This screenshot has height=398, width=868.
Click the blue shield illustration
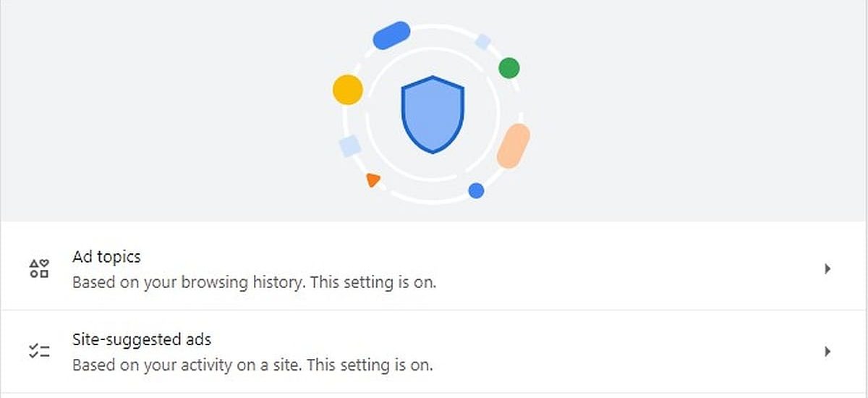click(433, 114)
